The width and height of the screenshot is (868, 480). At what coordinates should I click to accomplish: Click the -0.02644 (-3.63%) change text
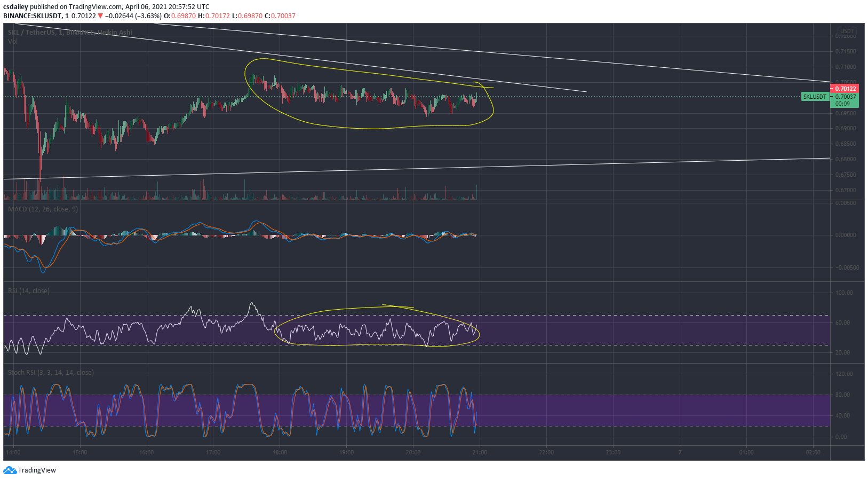(133, 16)
